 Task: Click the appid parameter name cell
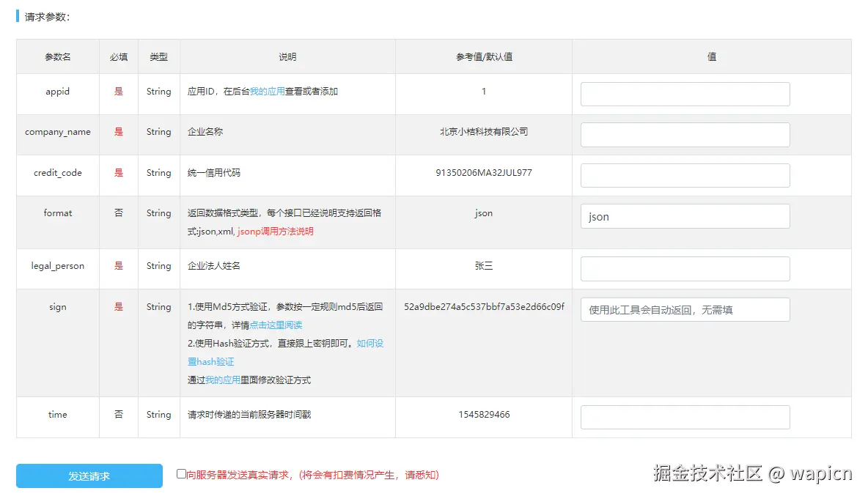(x=57, y=92)
